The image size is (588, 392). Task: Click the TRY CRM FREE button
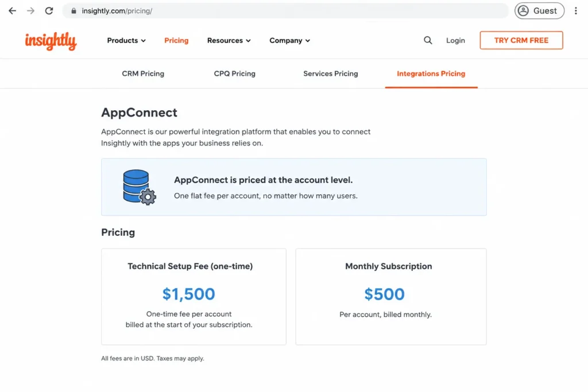pyautogui.click(x=521, y=40)
